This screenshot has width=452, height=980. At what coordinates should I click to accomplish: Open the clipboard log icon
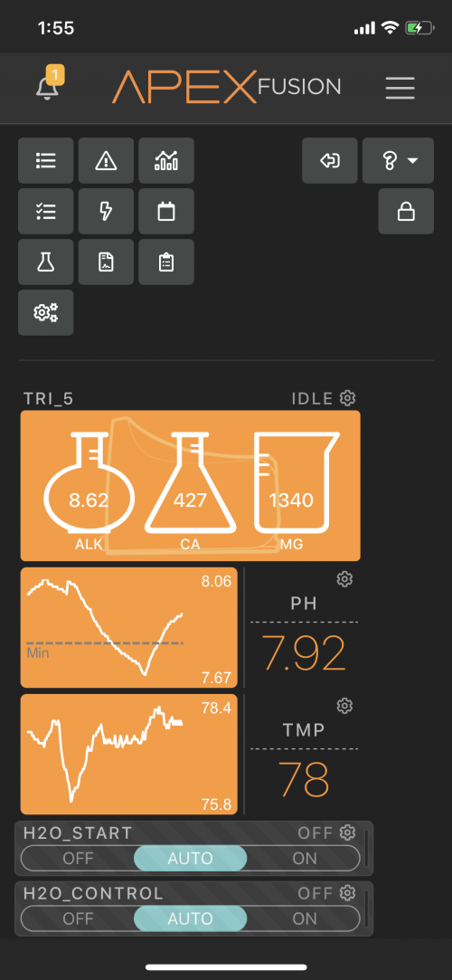166,262
